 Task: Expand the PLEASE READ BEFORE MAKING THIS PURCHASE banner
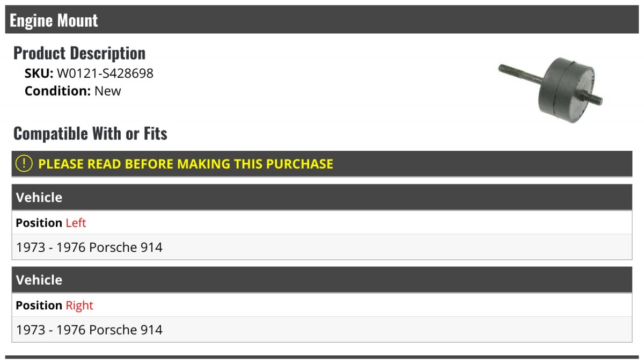coord(322,164)
